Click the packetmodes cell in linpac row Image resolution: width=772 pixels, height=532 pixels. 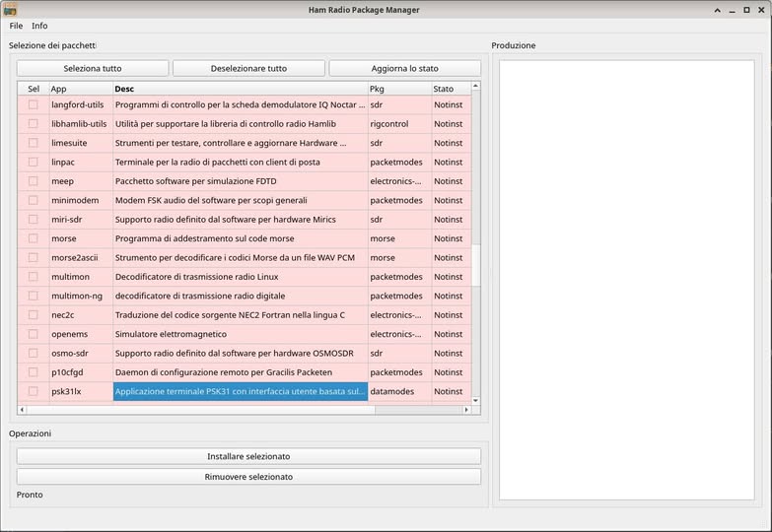399,162
